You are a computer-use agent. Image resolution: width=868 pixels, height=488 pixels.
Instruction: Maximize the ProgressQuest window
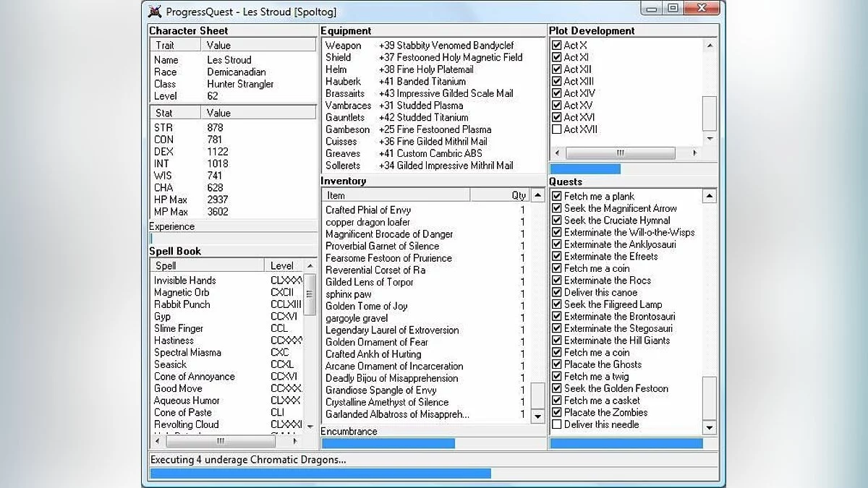coord(673,9)
